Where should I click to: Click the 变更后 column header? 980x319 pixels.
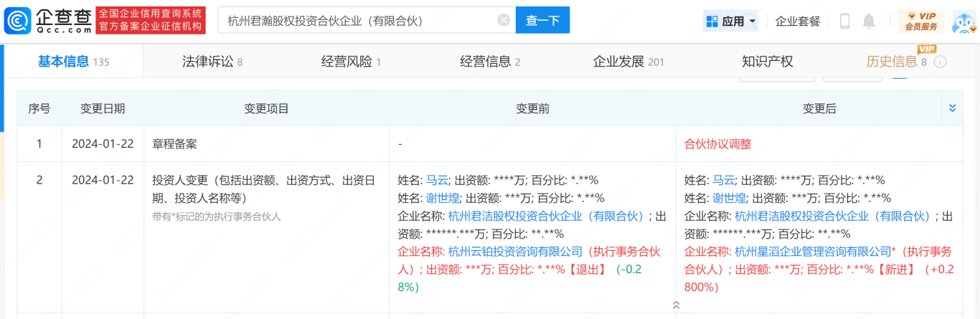[x=819, y=108]
